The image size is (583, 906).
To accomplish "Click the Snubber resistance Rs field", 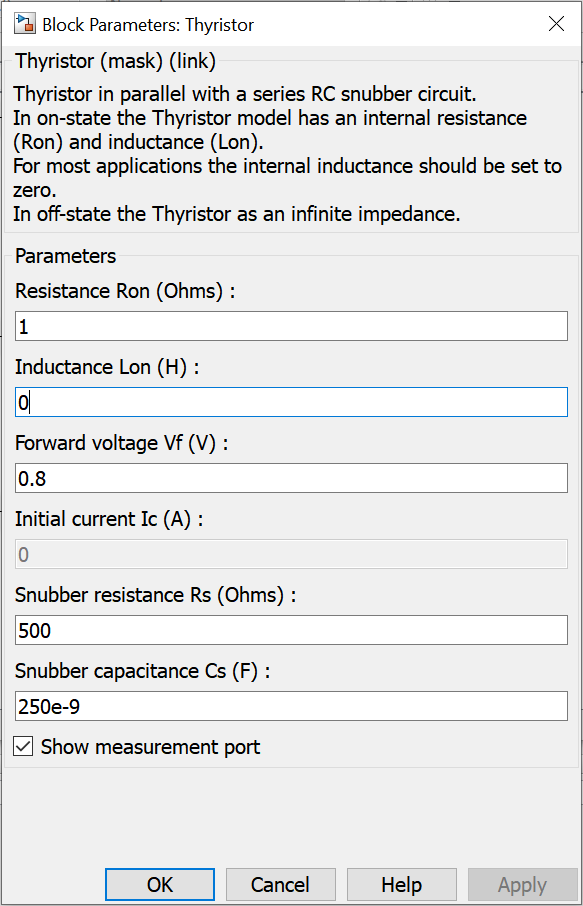I will [x=291, y=630].
